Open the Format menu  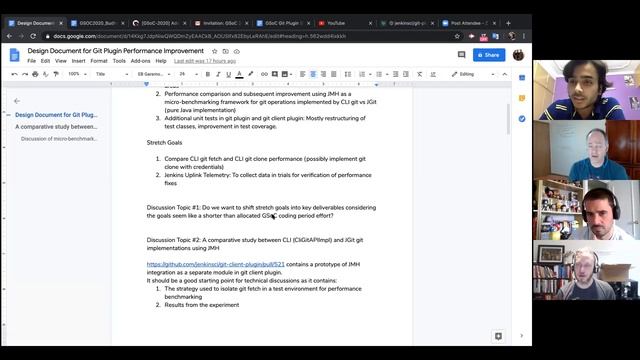(x=99, y=61)
